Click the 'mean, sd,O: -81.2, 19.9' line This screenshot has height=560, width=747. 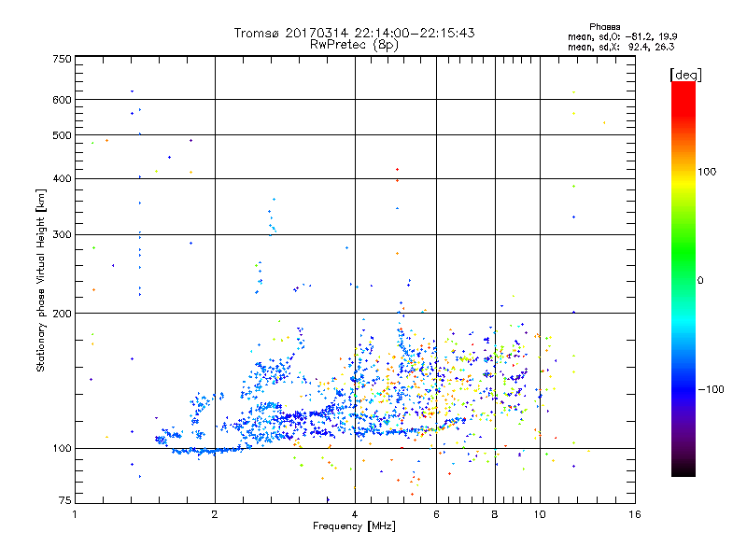pos(623,36)
